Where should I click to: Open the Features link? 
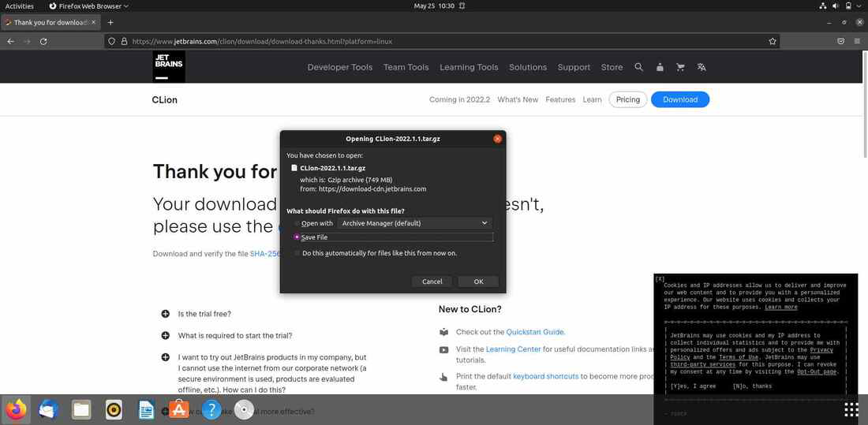(560, 99)
